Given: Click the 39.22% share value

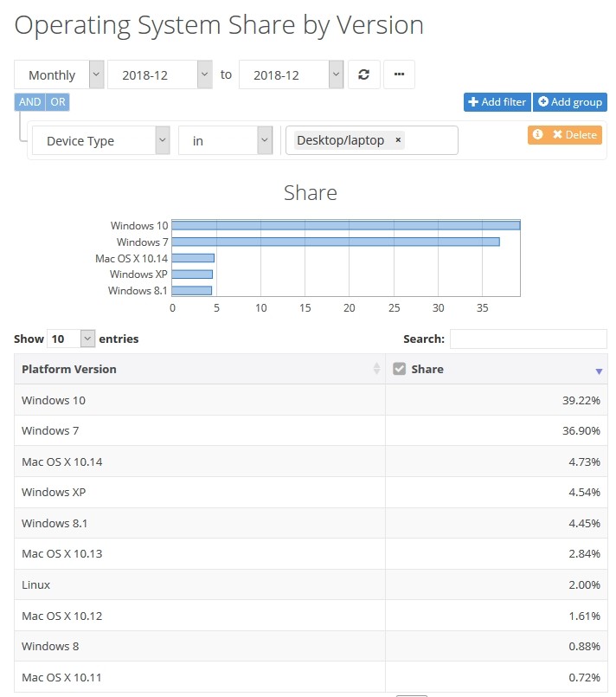Looking at the screenshot, I should (x=581, y=400).
